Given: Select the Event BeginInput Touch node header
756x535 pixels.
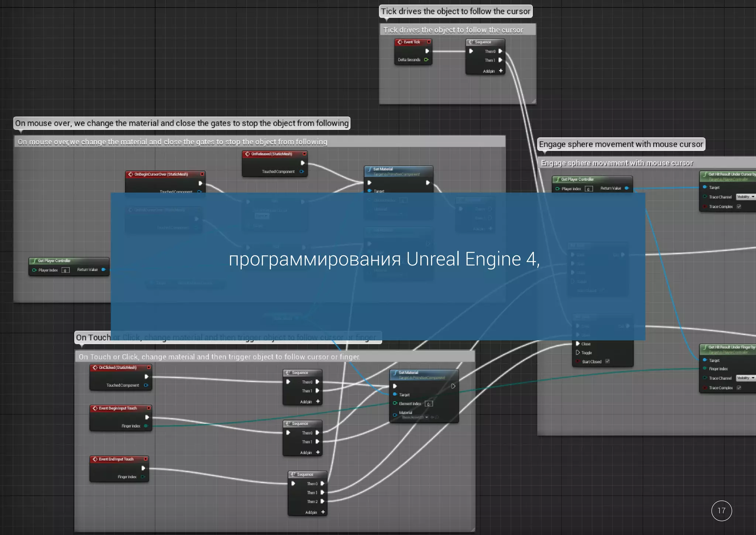Looking at the screenshot, I should click(121, 408).
